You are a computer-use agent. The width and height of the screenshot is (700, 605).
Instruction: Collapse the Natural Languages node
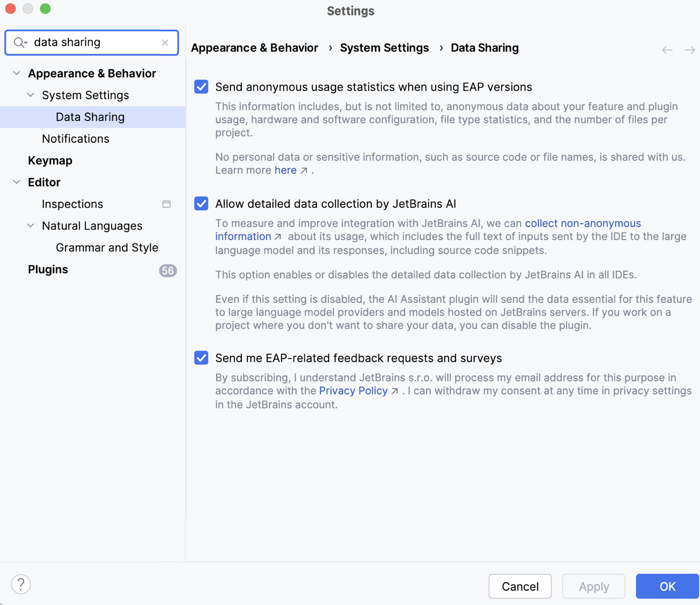[31, 226]
